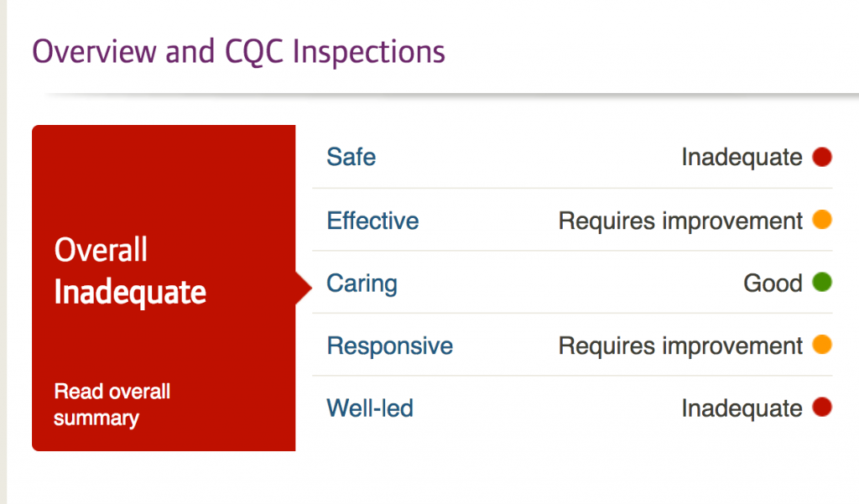Click the Overview and CQC Inspections heading
859x504 pixels.
[237, 51]
